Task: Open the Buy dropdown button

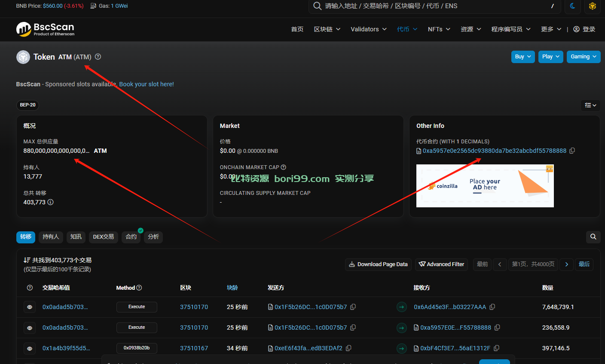Action: coord(523,57)
